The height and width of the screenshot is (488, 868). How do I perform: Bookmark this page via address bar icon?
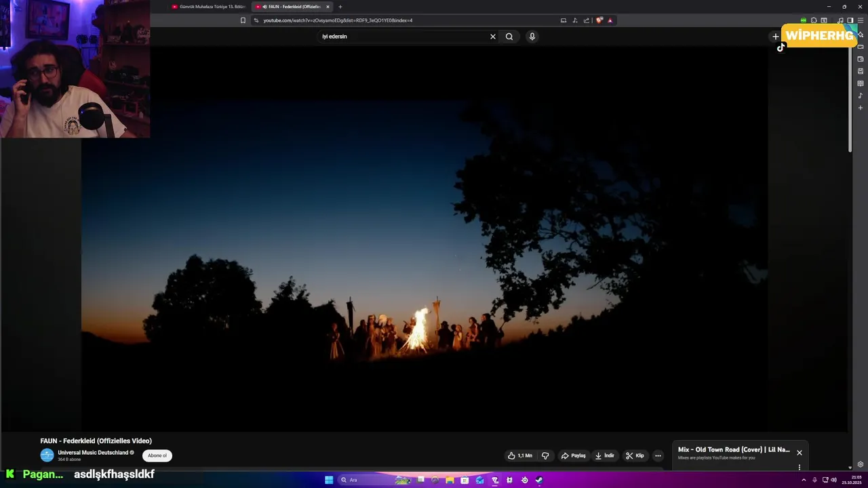(x=243, y=20)
